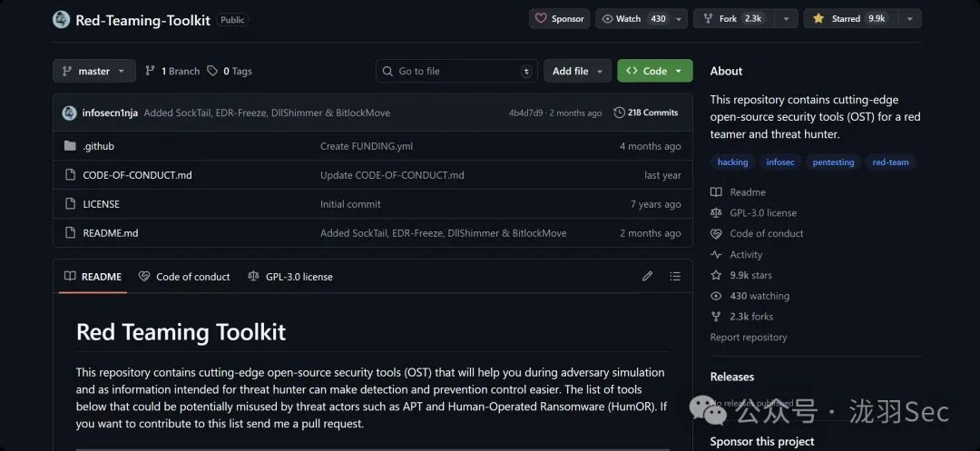Image resolution: width=980 pixels, height=451 pixels.
Task: Click the pencil edit README icon
Action: tap(648, 276)
